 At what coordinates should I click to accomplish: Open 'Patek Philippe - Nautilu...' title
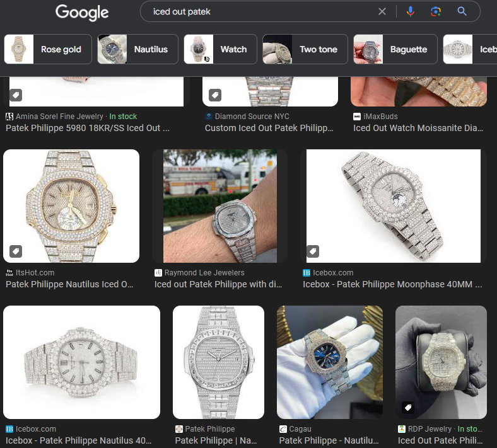coord(329,440)
